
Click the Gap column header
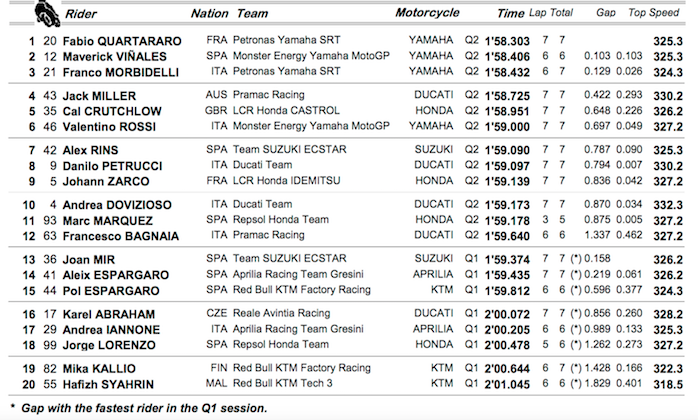tap(605, 14)
